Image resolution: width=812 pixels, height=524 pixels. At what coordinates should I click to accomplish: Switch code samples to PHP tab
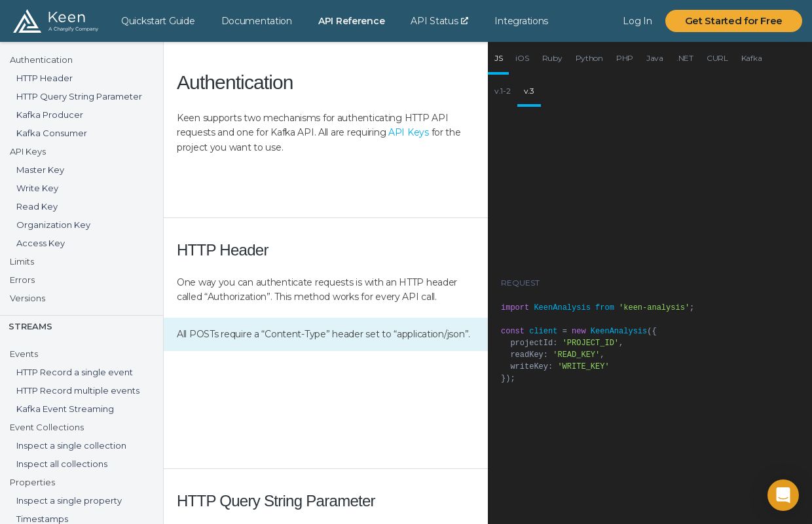(625, 58)
